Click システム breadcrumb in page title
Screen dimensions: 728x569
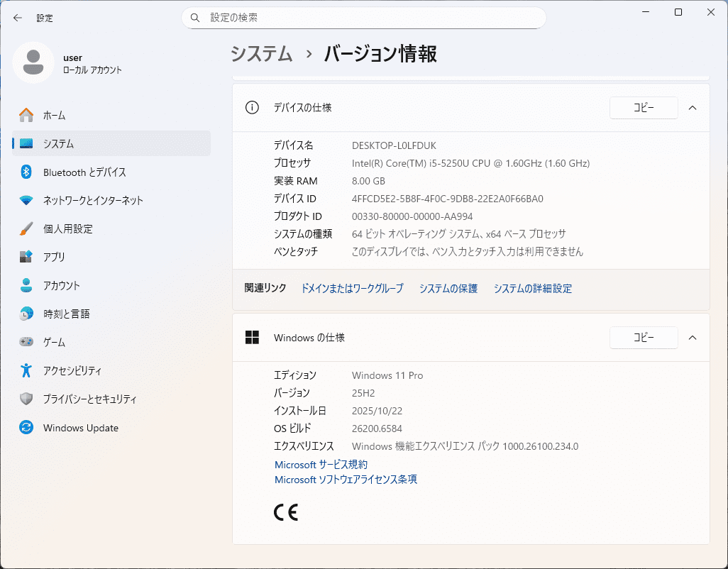click(261, 54)
